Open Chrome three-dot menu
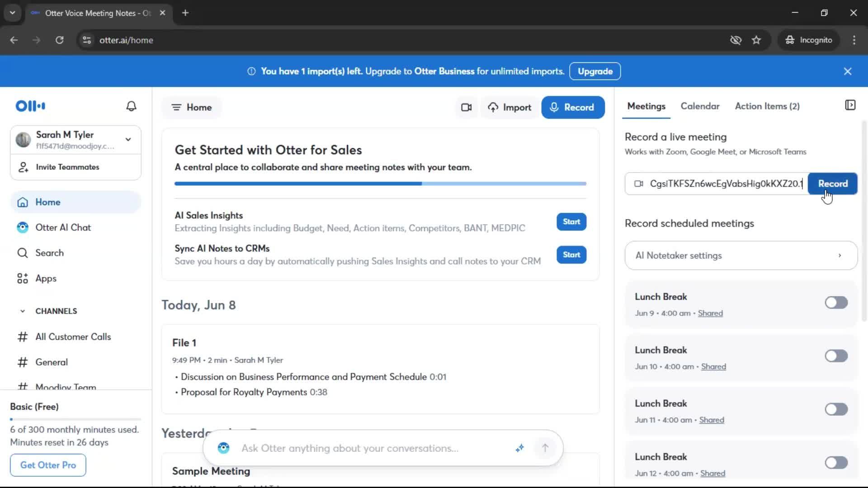Screen dimensions: 868x488 [854, 40]
